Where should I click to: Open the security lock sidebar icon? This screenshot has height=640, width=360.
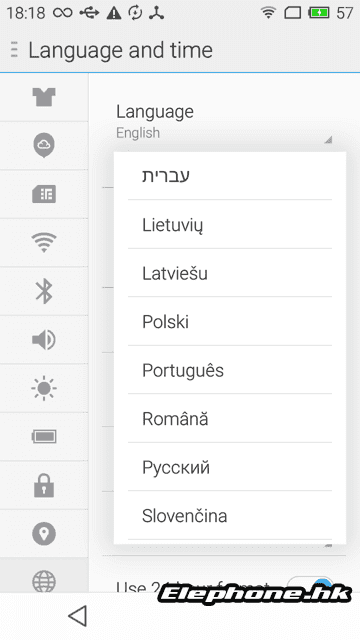tap(44, 485)
